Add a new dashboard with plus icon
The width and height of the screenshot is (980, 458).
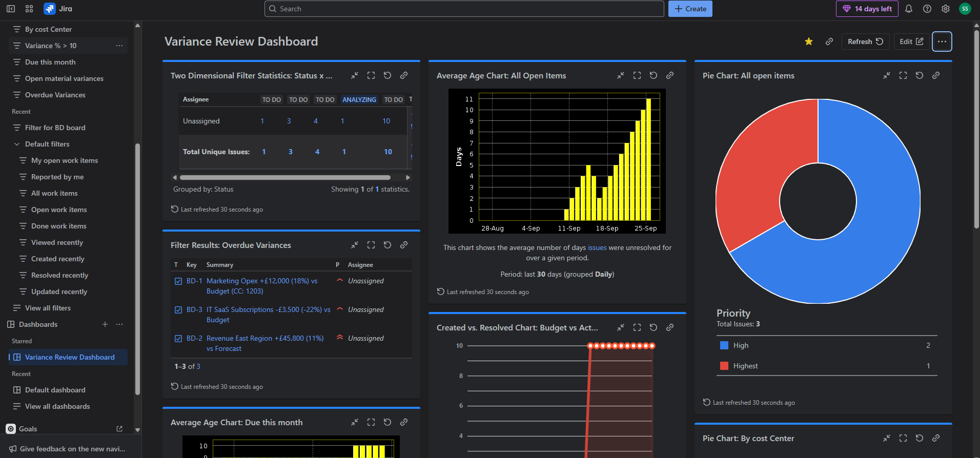(105, 324)
